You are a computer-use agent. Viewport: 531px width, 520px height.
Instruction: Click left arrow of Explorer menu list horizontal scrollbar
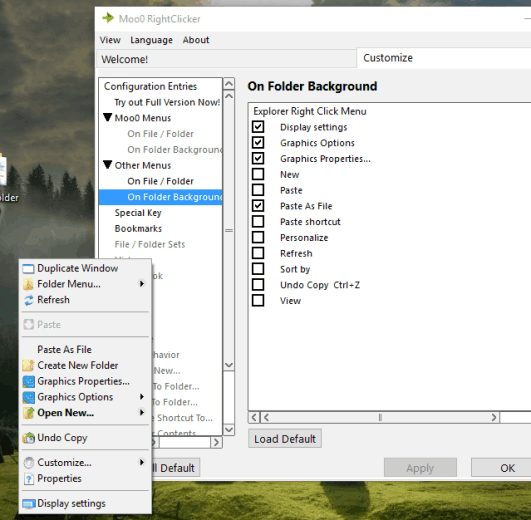point(254,417)
